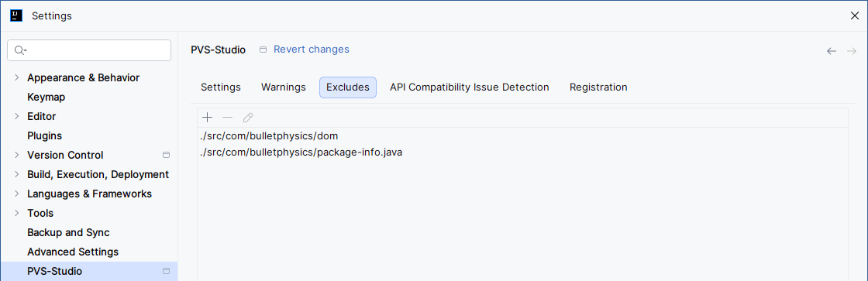Remove selected exclude with minus icon

pos(227,117)
